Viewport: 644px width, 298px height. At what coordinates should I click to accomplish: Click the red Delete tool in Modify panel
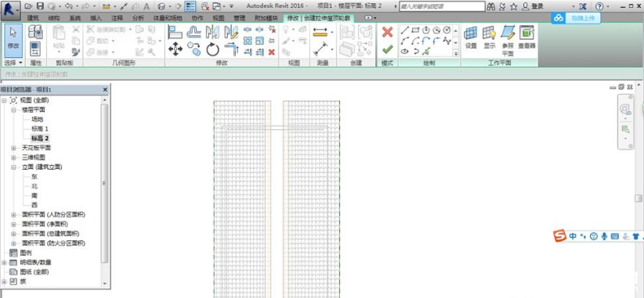tap(272, 52)
